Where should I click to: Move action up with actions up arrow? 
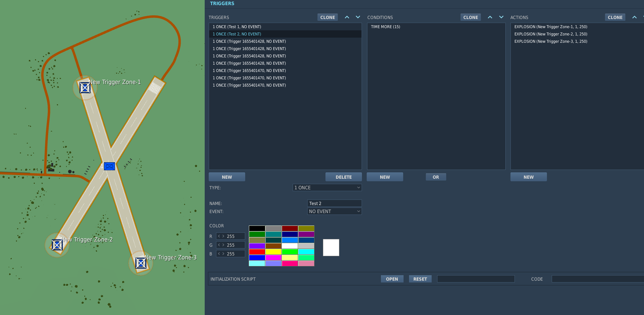635,17
